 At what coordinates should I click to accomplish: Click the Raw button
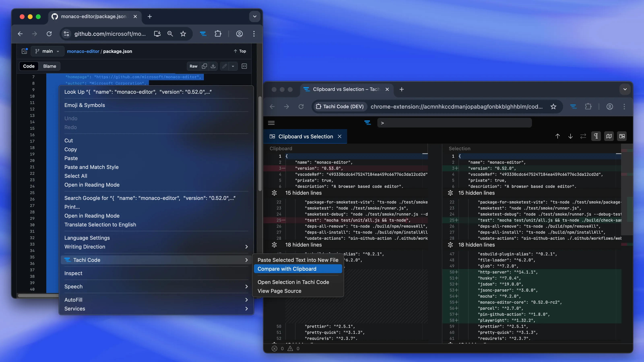(193, 66)
